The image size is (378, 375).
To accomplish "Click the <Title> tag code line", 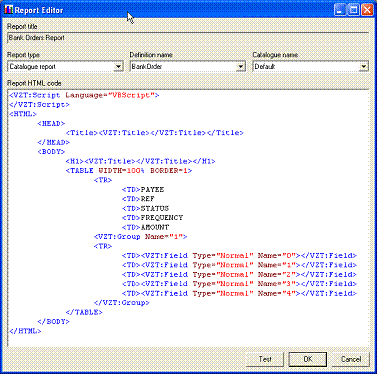I will [x=155, y=133].
